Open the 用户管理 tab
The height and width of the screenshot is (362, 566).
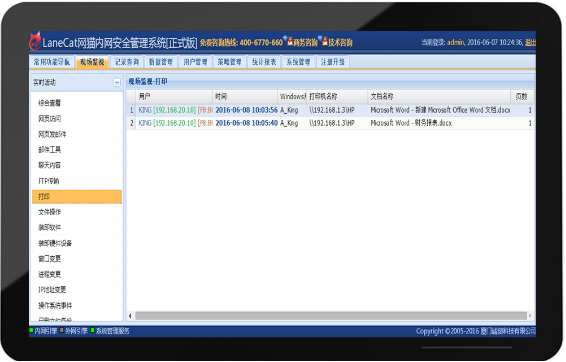coord(195,62)
